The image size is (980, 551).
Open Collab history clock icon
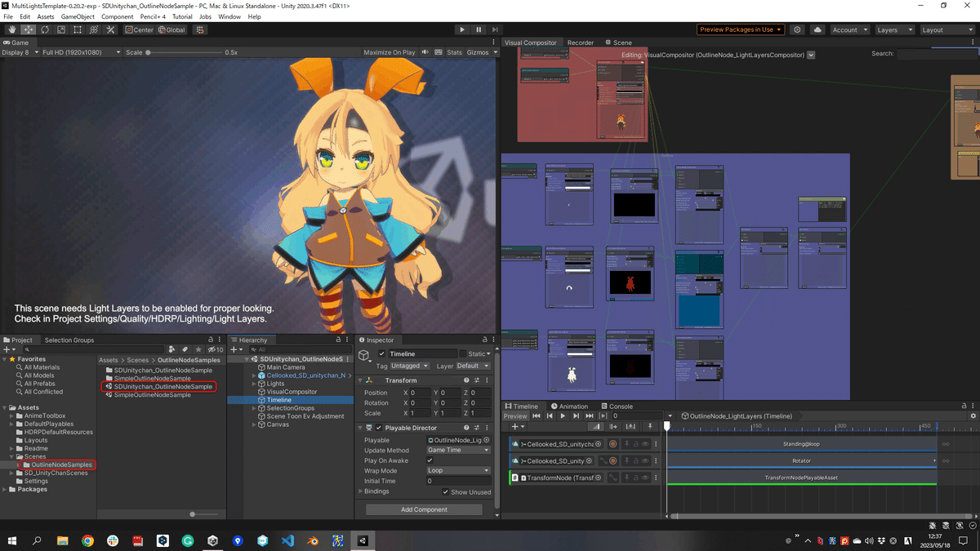798,29
